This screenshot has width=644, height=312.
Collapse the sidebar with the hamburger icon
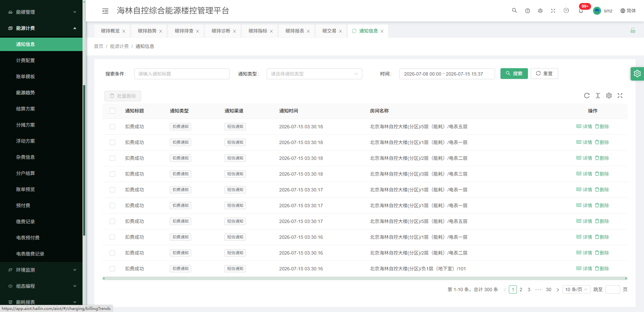(x=105, y=11)
